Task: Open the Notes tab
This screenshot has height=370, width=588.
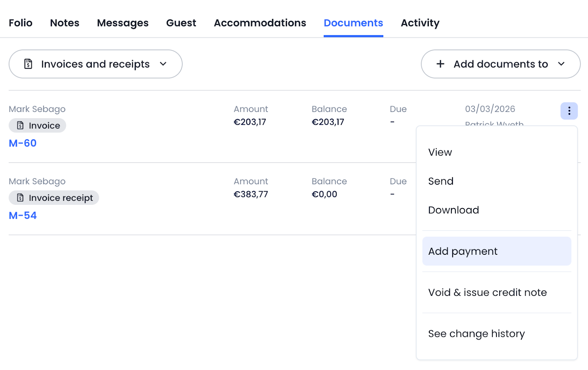Action: tap(65, 23)
